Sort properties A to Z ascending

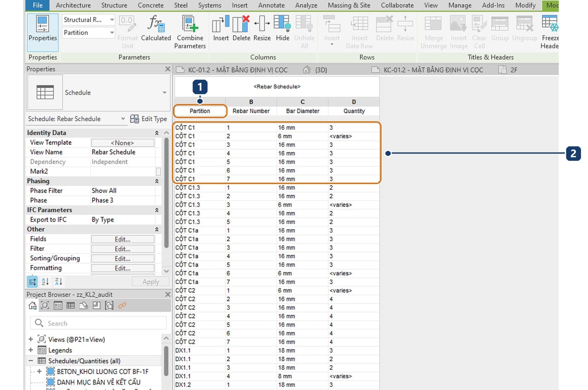tap(45, 282)
